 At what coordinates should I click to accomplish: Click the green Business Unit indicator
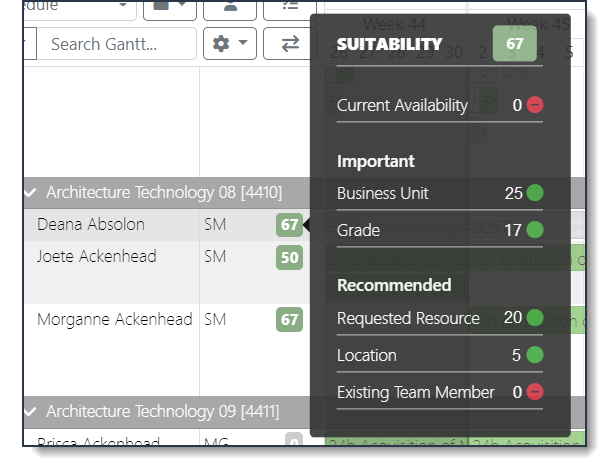(535, 193)
